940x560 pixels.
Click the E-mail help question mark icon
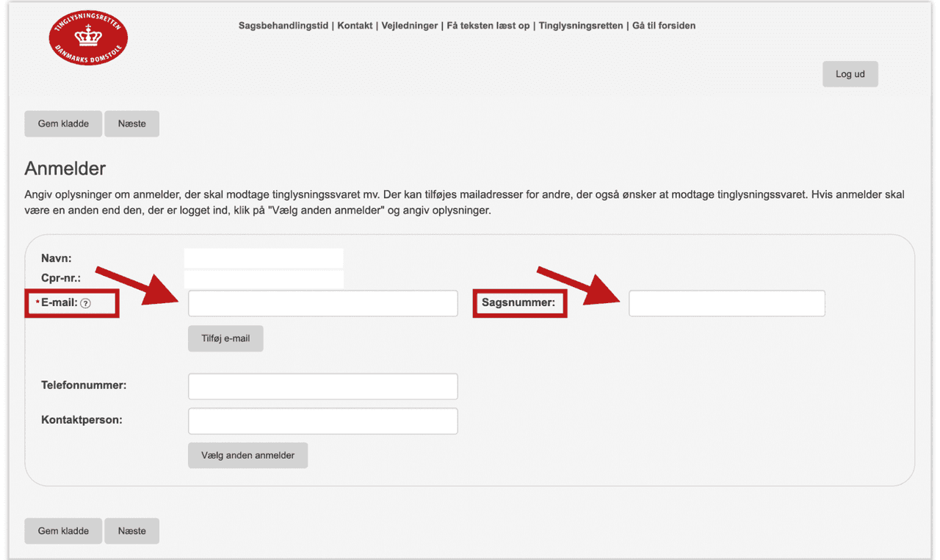click(x=86, y=303)
